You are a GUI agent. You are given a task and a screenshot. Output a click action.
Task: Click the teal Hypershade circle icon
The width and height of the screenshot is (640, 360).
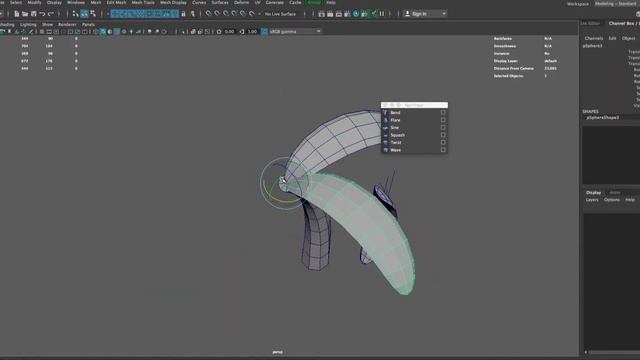[x=356, y=14]
